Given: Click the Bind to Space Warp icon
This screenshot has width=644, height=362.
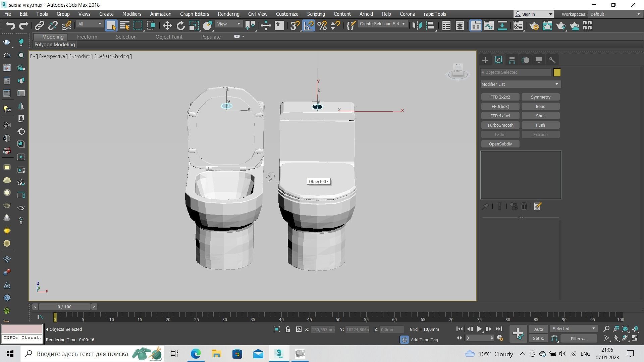Looking at the screenshot, I should tap(66, 26).
